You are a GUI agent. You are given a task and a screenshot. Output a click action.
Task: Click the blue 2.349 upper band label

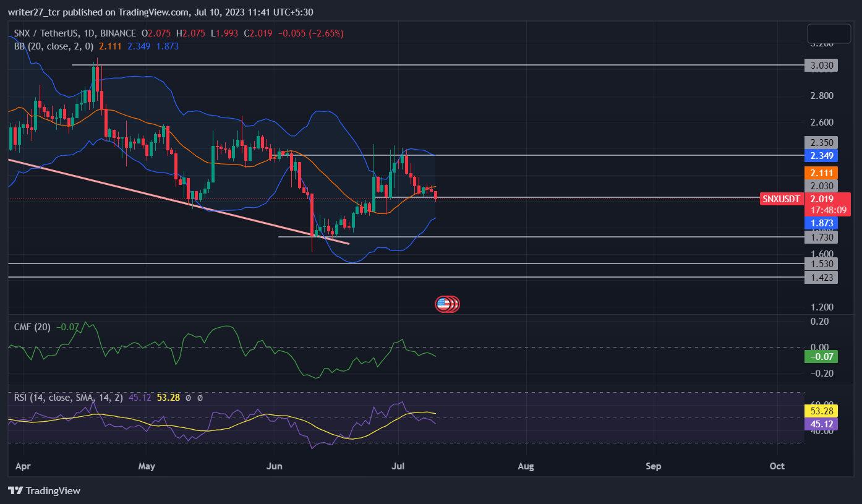pyautogui.click(x=821, y=155)
